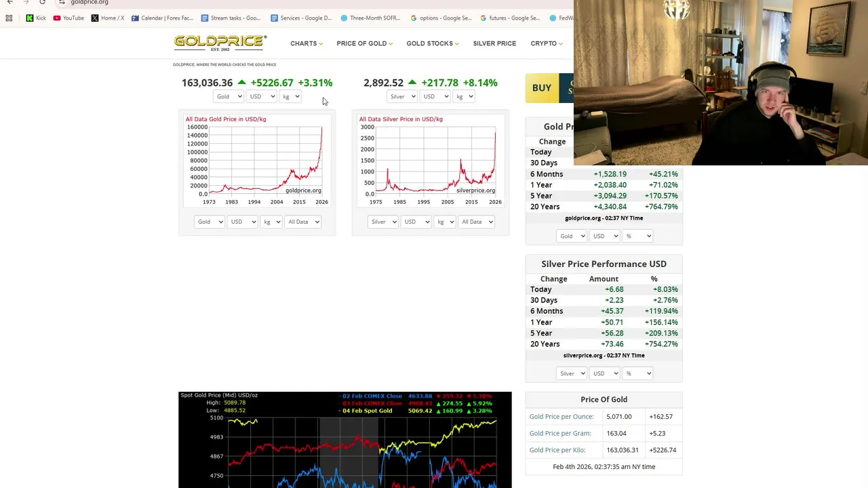
Task: Open the % dropdown under gold performance table
Action: pyautogui.click(x=637, y=236)
